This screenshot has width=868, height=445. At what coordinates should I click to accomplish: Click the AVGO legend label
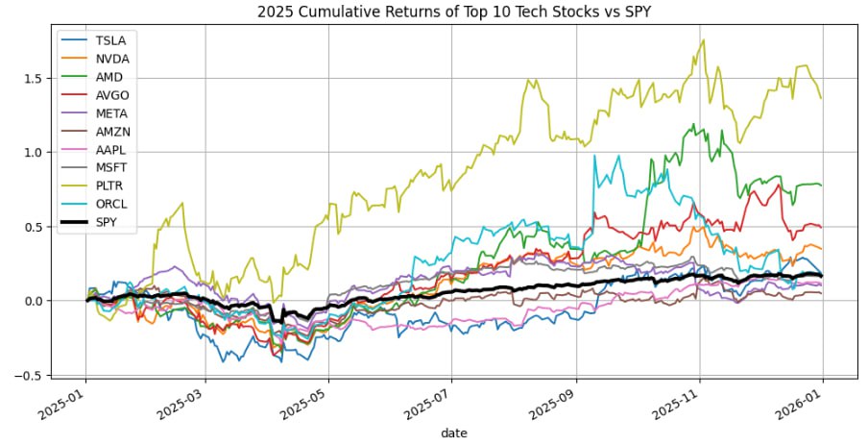[x=113, y=96]
